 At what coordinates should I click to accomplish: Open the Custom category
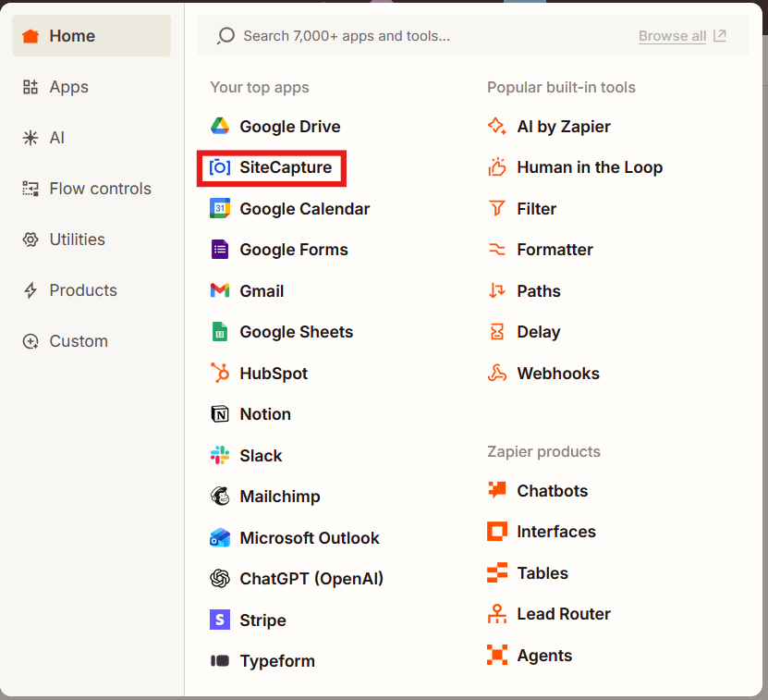point(79,341)
